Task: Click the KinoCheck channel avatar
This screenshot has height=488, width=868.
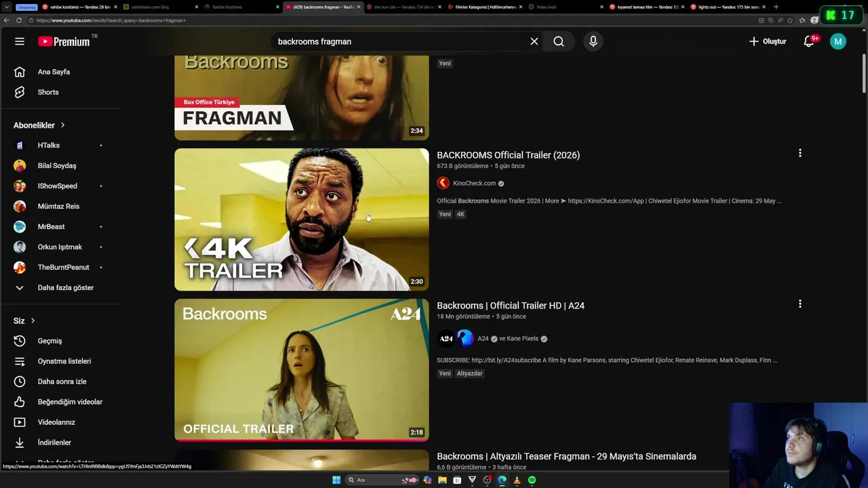Action: (443, 183)
